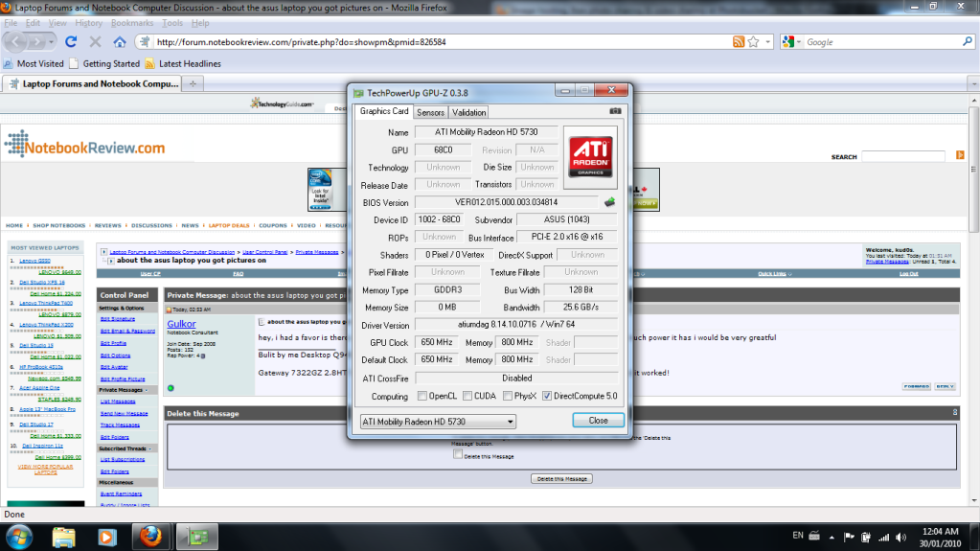Click the Laptop Forums browser tab
The image size is (980, 551).
(x=93, y=83)
